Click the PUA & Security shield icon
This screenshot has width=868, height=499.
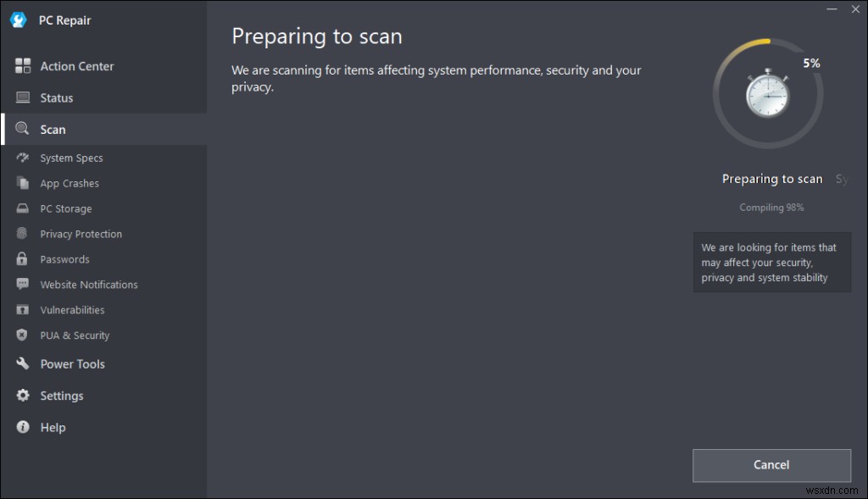click(x=21, y=335)
